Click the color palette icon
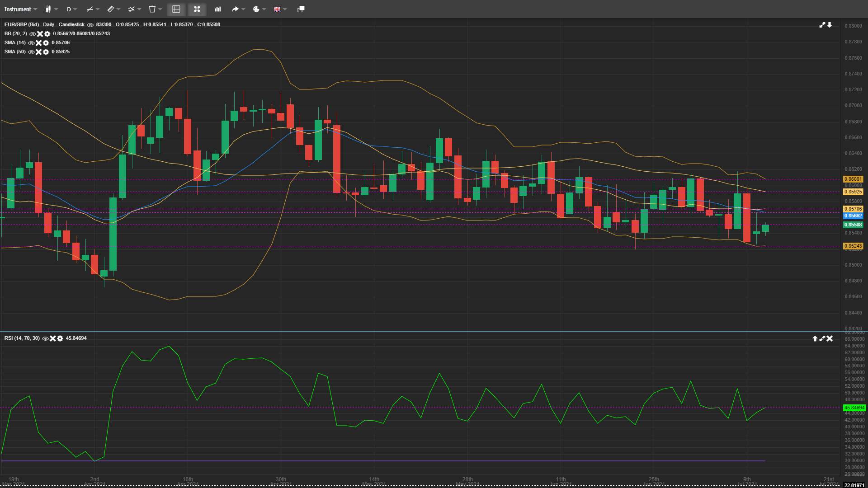This screenshot has width=868, height=488. pos(256,9)
